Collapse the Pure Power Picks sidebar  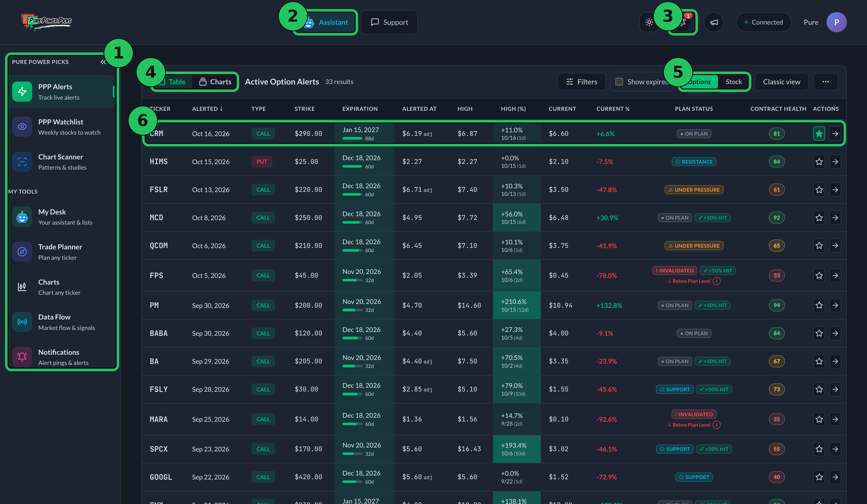[103, 62]
